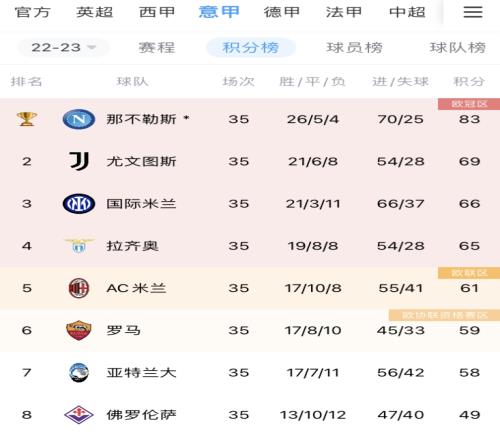This screenshot has height=440, width=500.
Task: Tap the Fiorentina team logo
Action: tap(79, 415)
